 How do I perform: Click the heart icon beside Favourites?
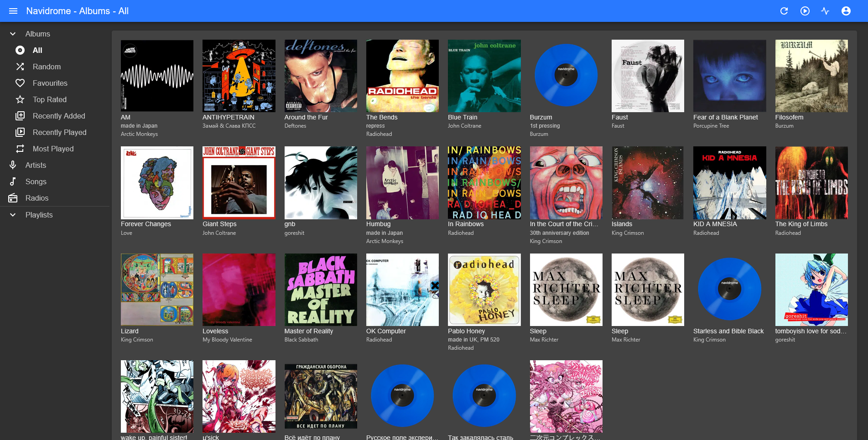point(20,83)
